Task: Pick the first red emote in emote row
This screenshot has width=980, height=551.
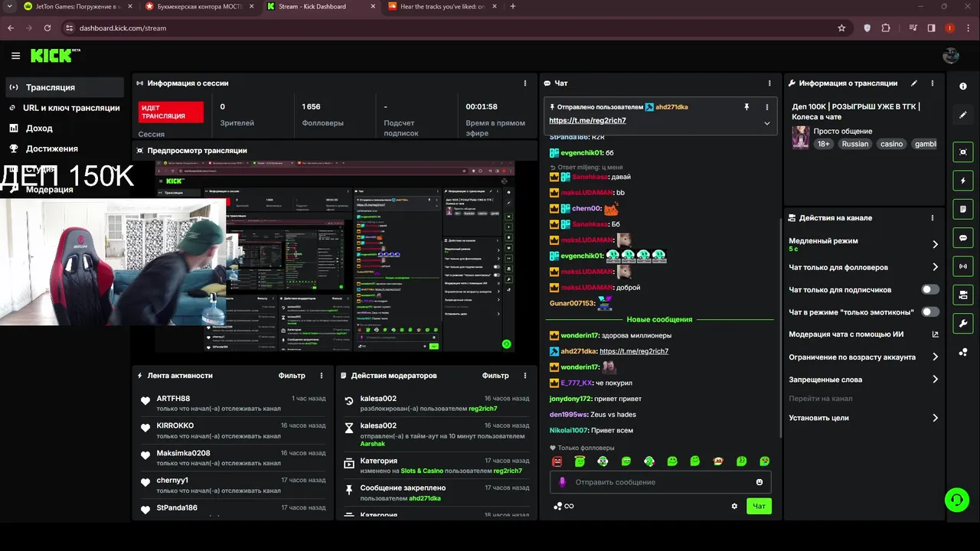Action: point(557,461)
